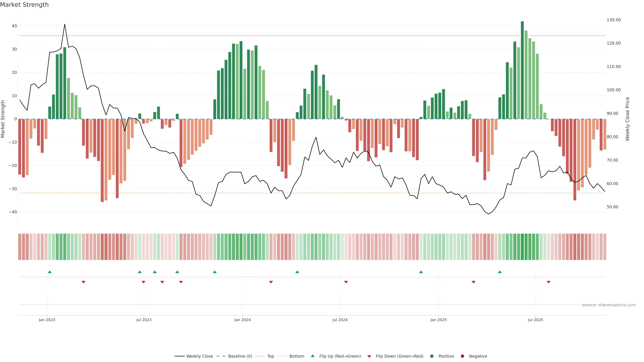Screen dimensions: 644x362
Task: Click the Jul 2023 x-axis label
Action: pyautogui.click(x=144, y=320)
